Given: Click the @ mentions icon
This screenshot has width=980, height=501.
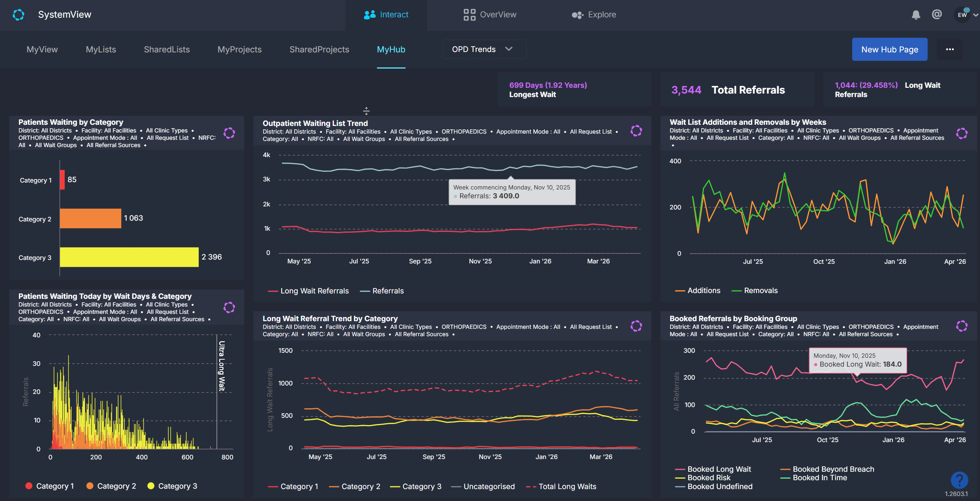Looking at the screenshot, I should (936, 15).
